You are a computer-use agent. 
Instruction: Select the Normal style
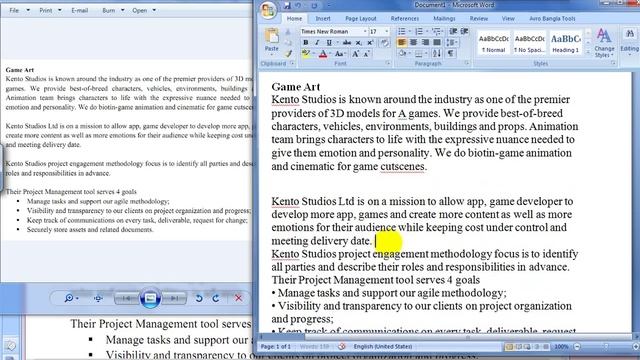click(x=494, y=43)
